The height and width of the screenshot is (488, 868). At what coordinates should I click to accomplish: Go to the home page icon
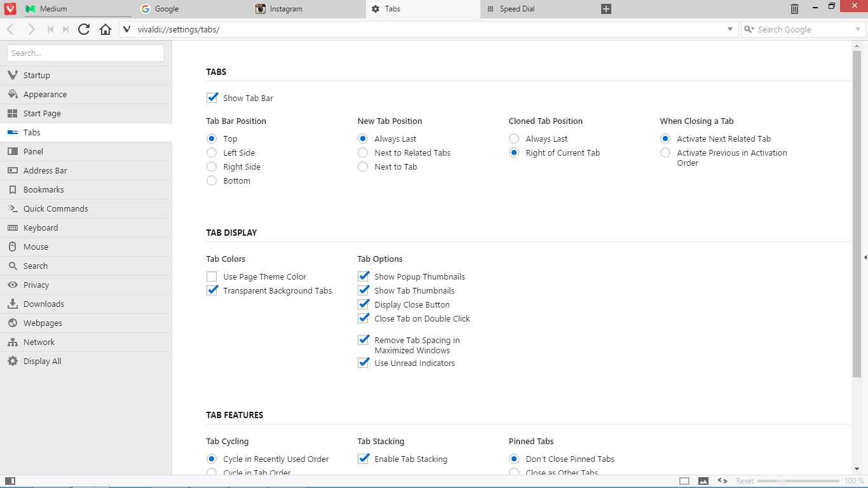tap(105, 29)
